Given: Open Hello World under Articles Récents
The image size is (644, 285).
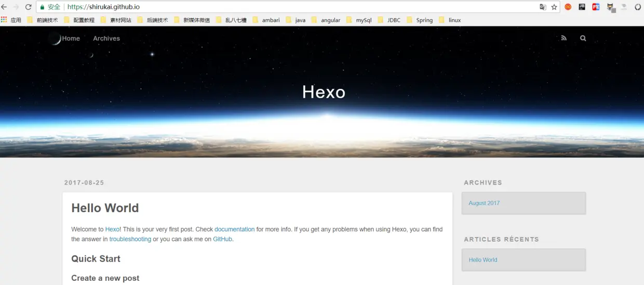Looking at the screenshot, I should pos(483,260).
